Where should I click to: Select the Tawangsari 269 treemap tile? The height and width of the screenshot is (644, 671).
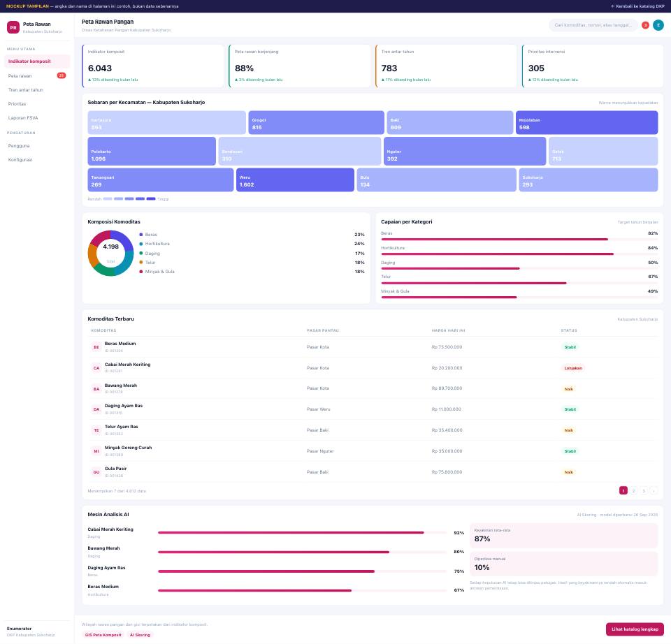tap(161, 180)
